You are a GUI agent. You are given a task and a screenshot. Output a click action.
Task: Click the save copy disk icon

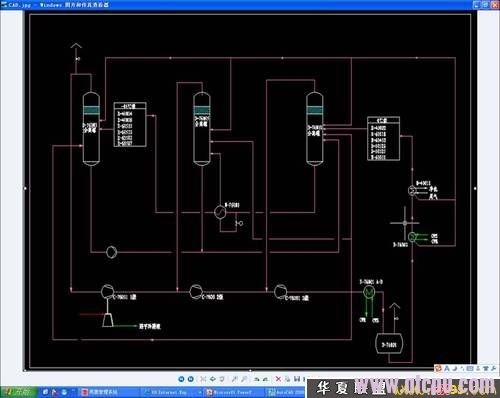[296, 379]
